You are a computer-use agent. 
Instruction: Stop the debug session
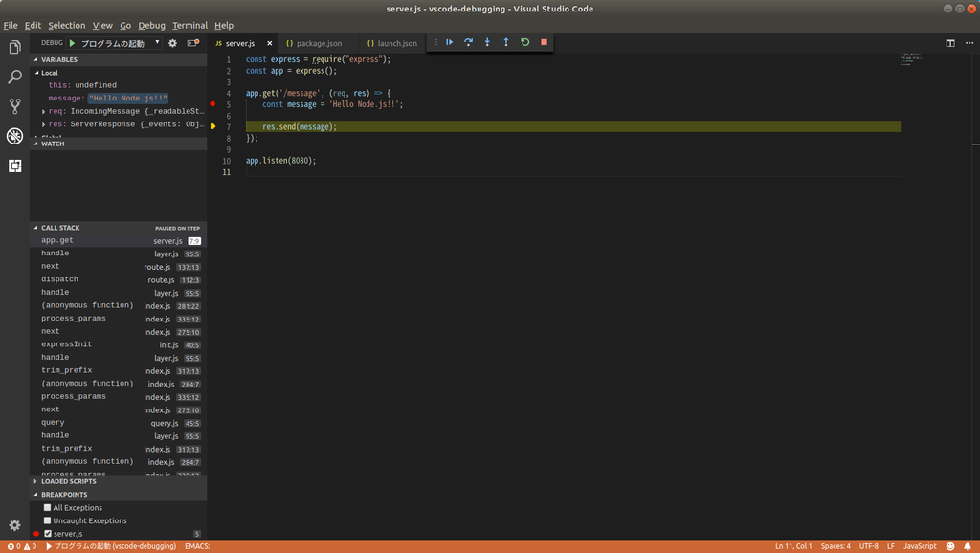(544, 42)
